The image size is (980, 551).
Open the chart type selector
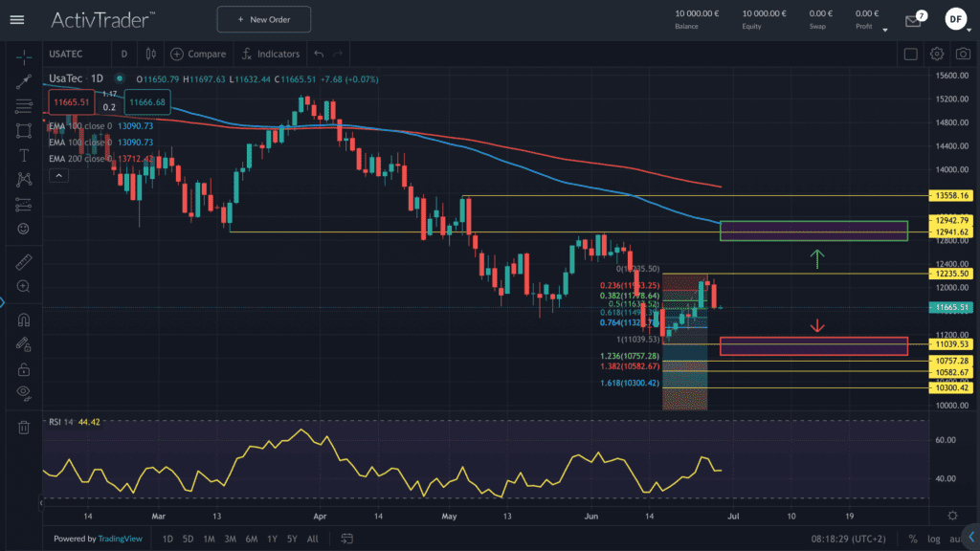click(x=150, y=54)
